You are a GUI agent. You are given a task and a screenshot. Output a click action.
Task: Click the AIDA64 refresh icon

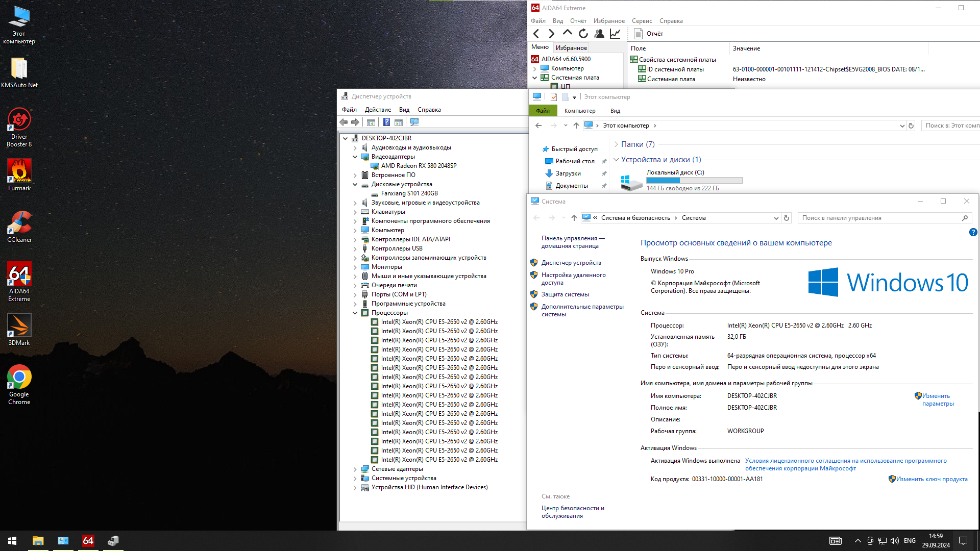pyautogui.click(x=583, y=34)
